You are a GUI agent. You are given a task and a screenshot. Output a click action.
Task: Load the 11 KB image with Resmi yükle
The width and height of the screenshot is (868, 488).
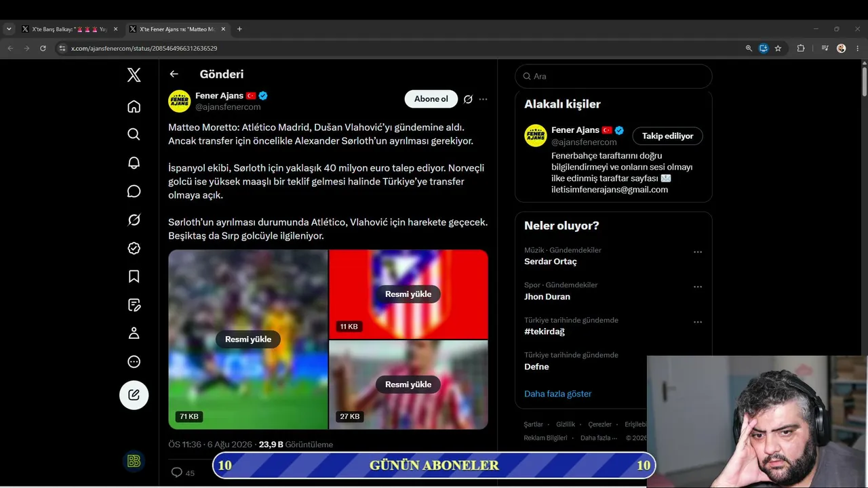[408, 294]
